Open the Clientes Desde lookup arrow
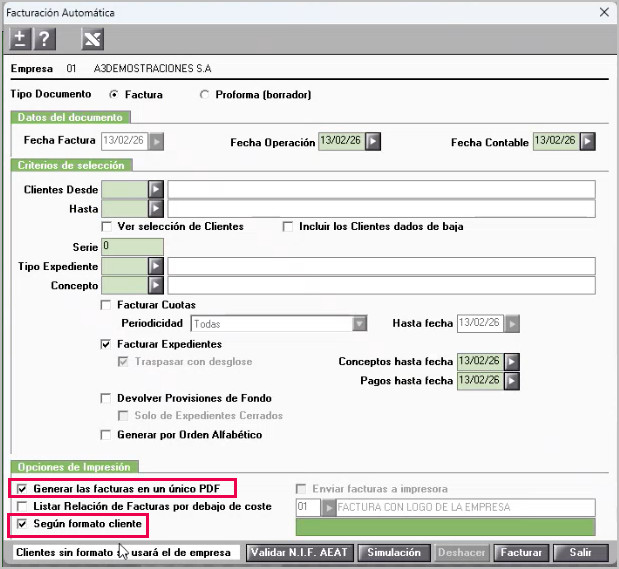The width and height of the screenshot is (619, 569). 156,190
